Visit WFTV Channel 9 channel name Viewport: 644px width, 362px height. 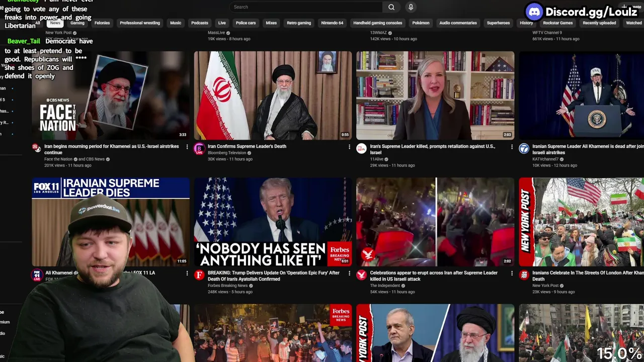tap(547, 33)
